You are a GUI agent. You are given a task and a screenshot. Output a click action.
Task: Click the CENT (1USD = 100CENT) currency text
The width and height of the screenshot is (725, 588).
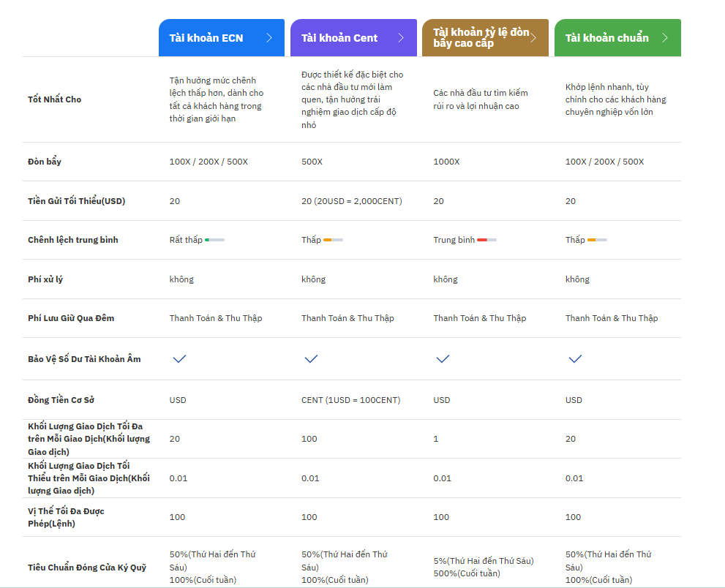click(x=350, y=400)
